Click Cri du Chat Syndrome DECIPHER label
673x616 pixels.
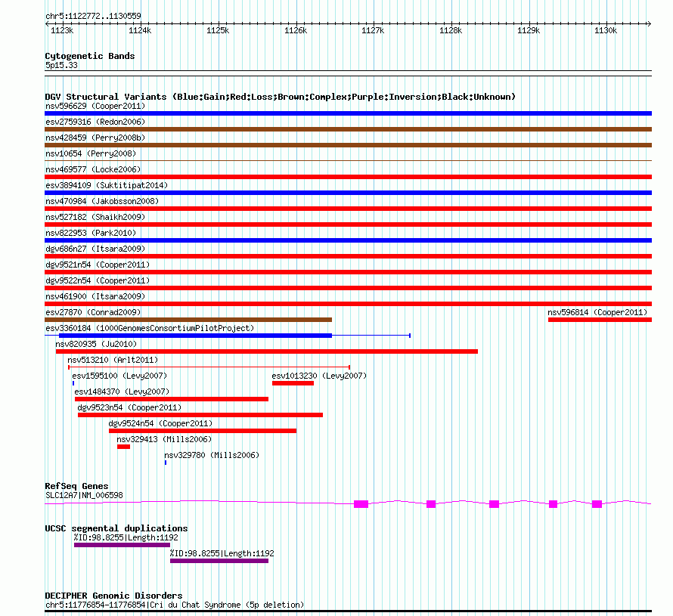(175, 605)
